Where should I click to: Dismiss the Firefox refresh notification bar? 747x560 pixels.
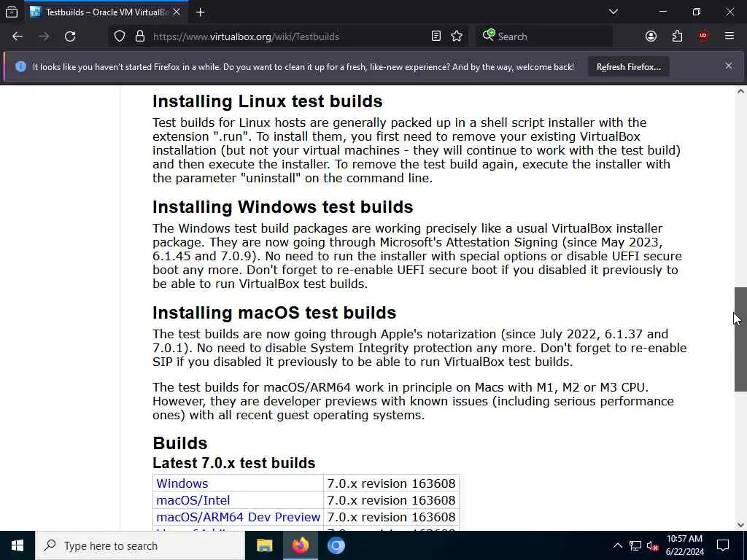pos(729,66)
